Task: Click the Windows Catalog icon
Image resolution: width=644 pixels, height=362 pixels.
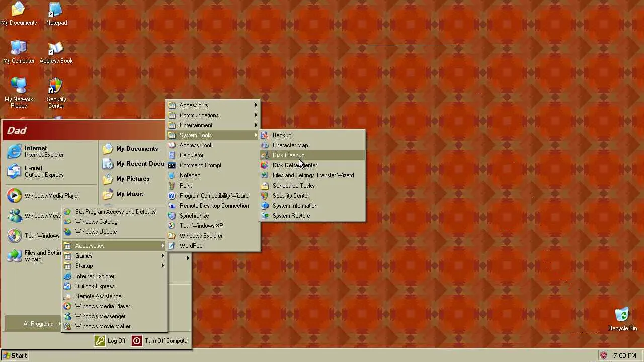Action: (x=67, y=222)
